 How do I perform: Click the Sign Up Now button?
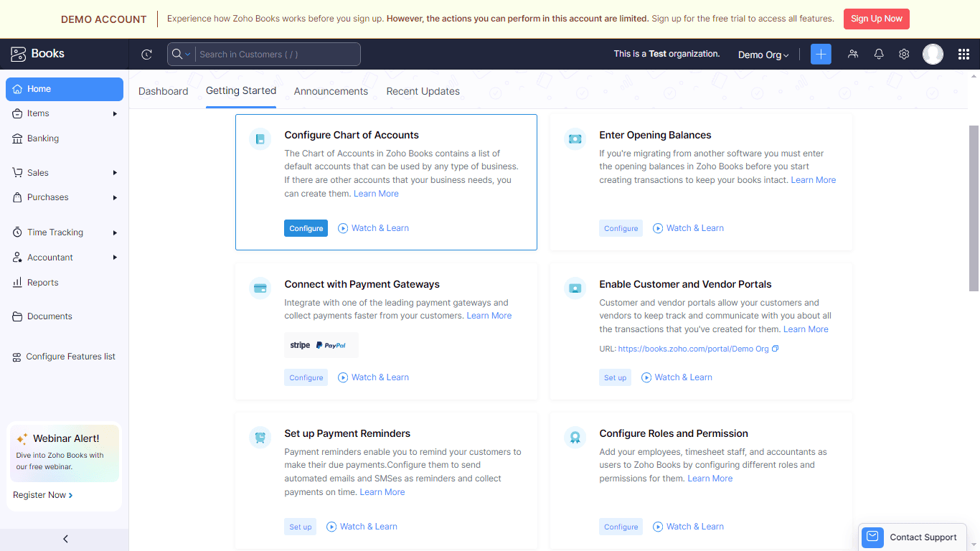coord(877,19)
